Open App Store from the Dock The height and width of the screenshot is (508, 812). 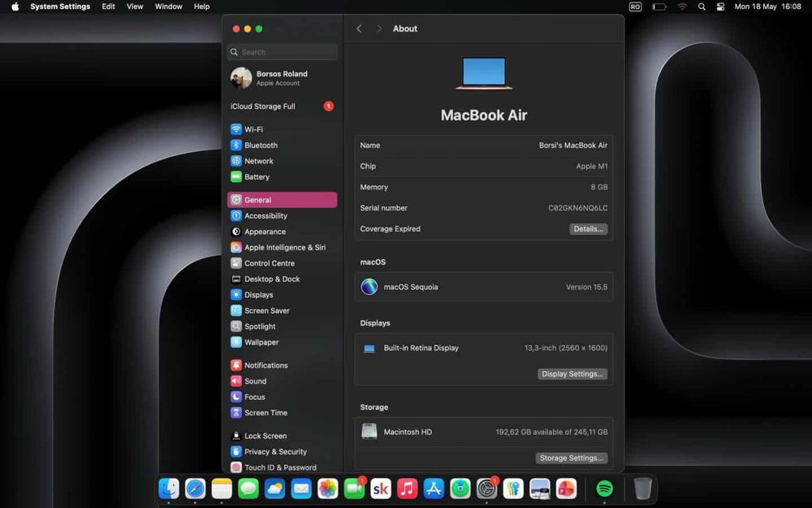[434, 488]
